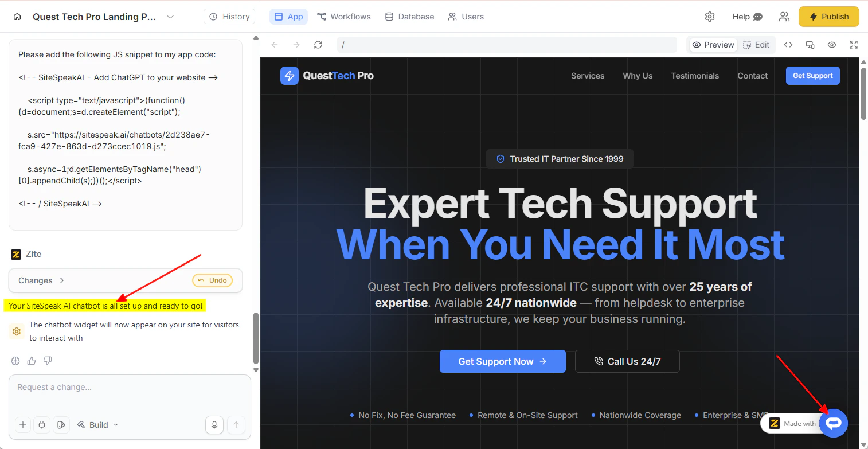Viewport: 868px width, 449px height.
Task: Expand the Changes section
Action: (x=41, y=280)
